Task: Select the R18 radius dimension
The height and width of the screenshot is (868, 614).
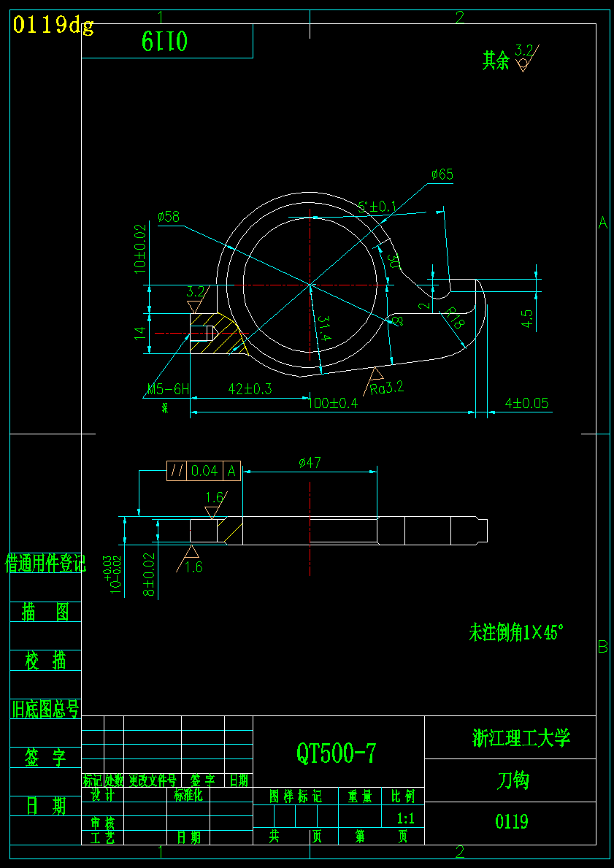Action: click(x=453, y=320)
